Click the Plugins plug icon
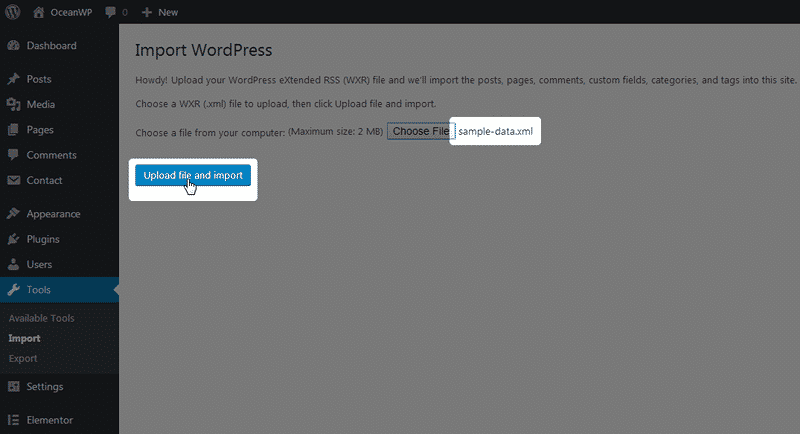The width and height of the screenshot is (800, 434). [x=14, y=239]
